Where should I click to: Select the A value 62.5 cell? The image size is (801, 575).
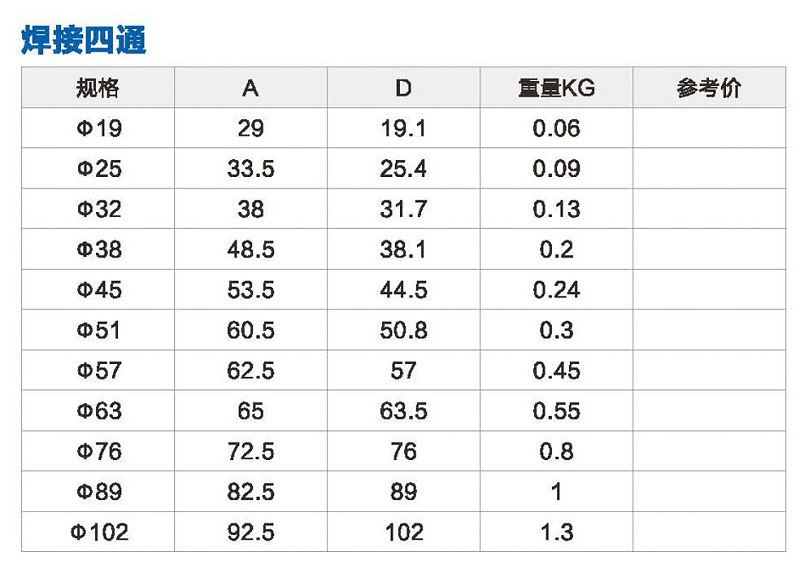(x=251, y=370)
